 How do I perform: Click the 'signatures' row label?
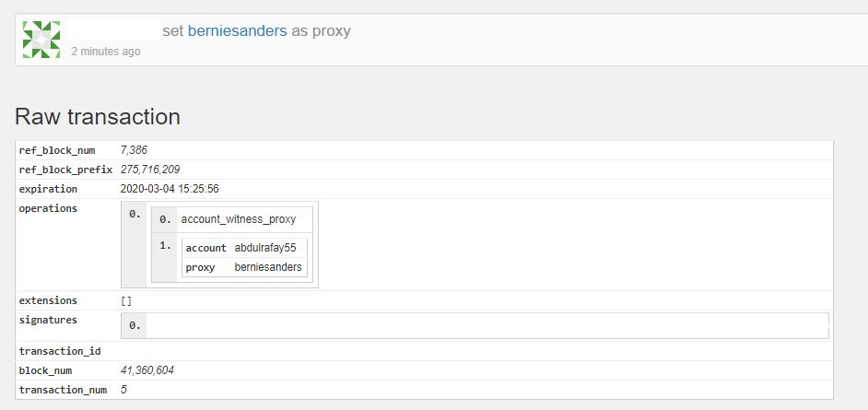48,320
